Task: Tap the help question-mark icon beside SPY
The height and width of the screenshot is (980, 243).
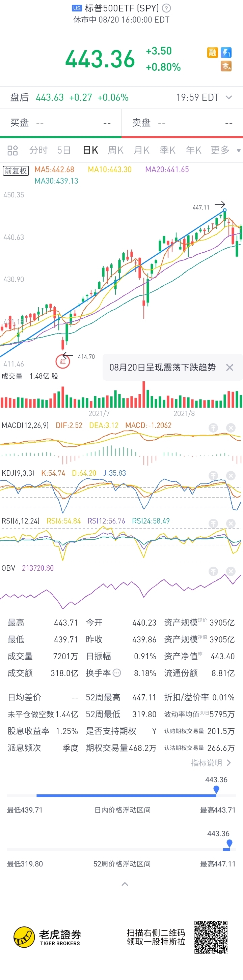Action: (166, 8)
